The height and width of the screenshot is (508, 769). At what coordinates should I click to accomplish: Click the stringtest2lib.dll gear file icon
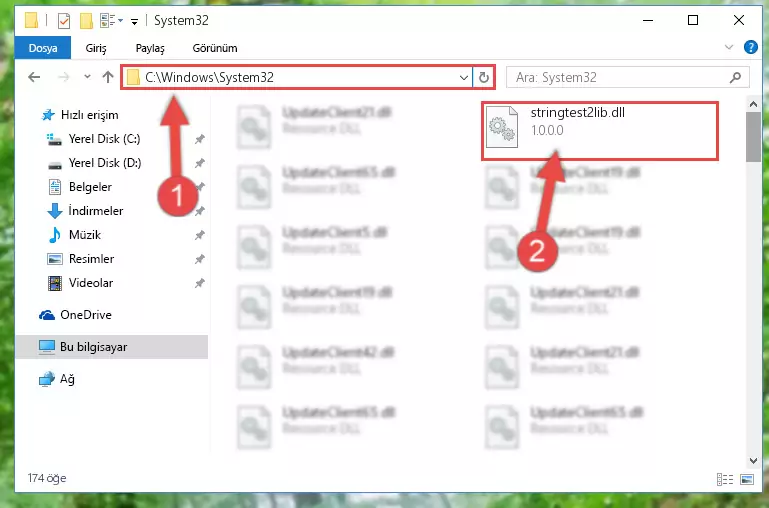click(x=502, y=127)
